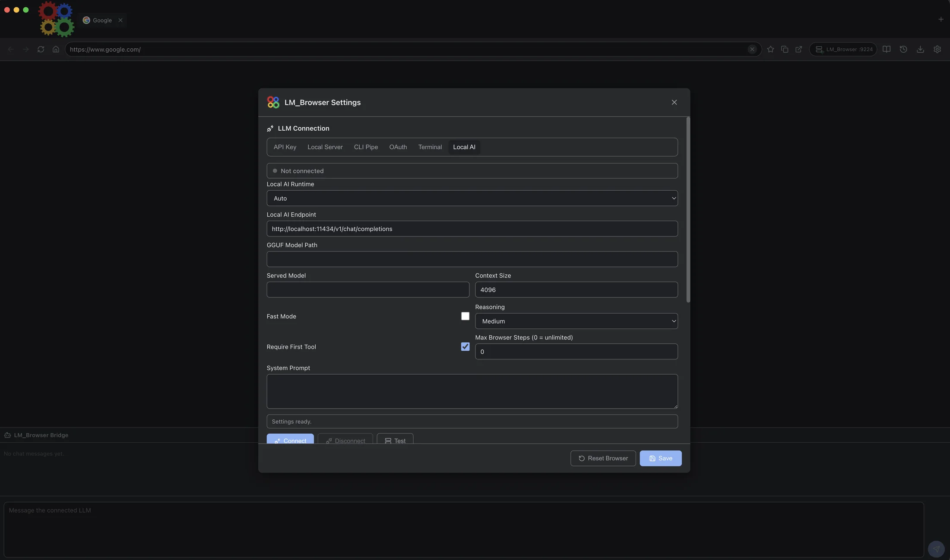This screenshot has width=950, height=560.
Task: Switch to the Terminal tab
Action: (430, 147)
